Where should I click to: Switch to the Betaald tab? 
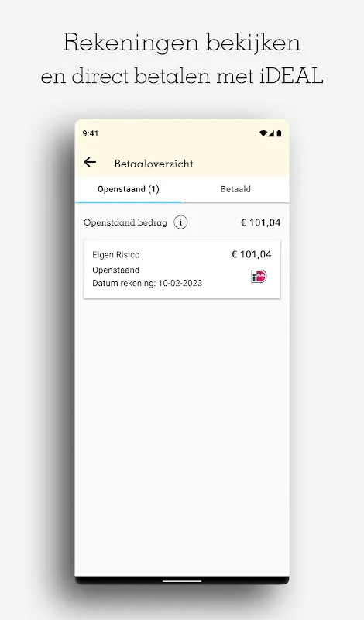click(x=235, y=189)
